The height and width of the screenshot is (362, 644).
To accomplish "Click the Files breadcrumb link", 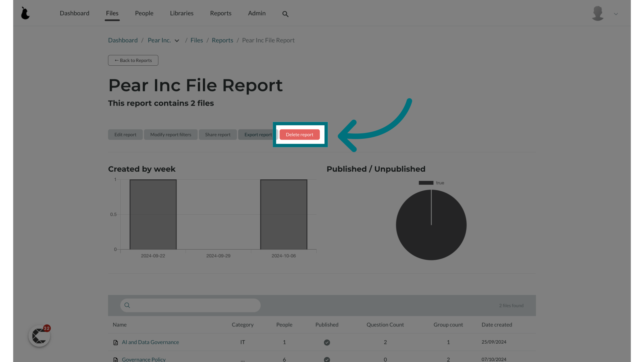I will (x=196, y=40).
